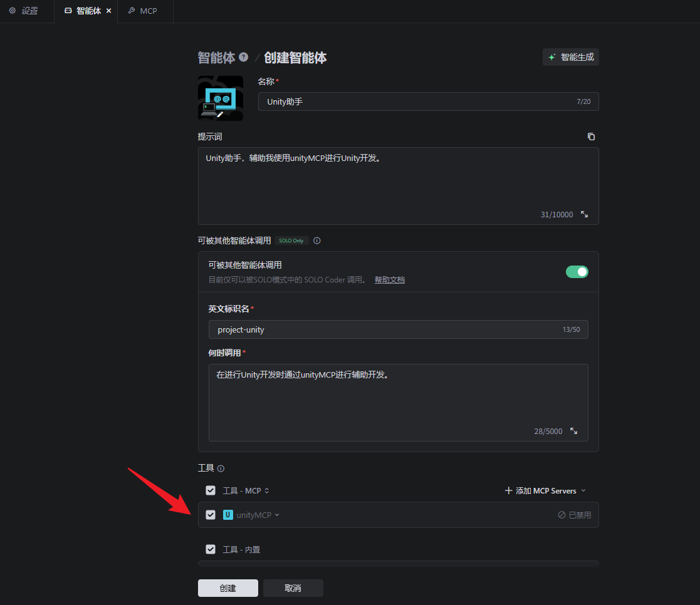Click the agent avatar edit pencil icon
700x605 pixels.
click(x=220, y=114)
